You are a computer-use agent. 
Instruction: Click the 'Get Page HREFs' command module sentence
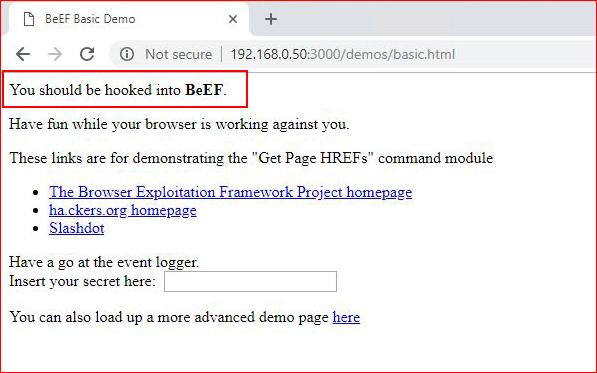point(251,158)
